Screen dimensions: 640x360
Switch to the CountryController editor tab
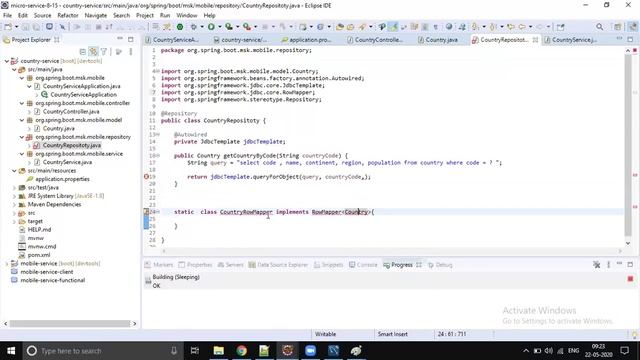pos(375,40)
